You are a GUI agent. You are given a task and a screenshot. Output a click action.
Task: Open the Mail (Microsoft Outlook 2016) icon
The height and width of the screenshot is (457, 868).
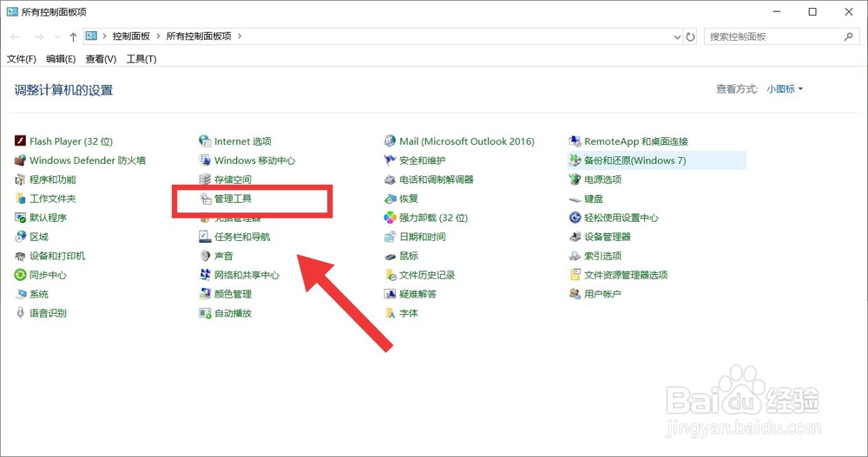391,141
